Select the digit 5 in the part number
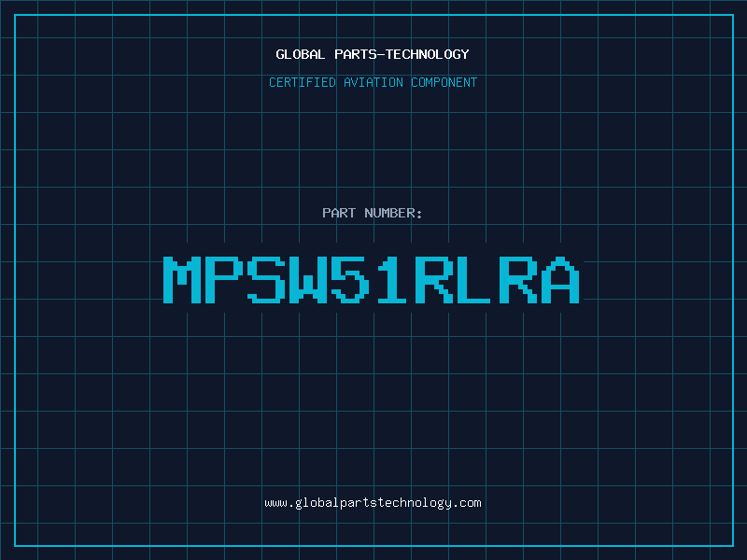Viewport: 747px width, 560px height. click(352, 279)
